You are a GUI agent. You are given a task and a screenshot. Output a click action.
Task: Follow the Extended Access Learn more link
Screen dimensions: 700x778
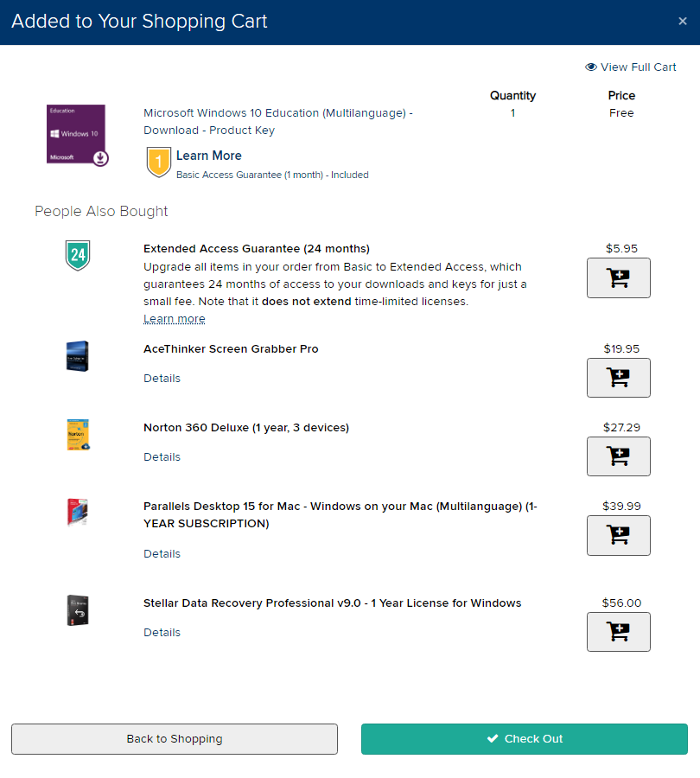175,319
